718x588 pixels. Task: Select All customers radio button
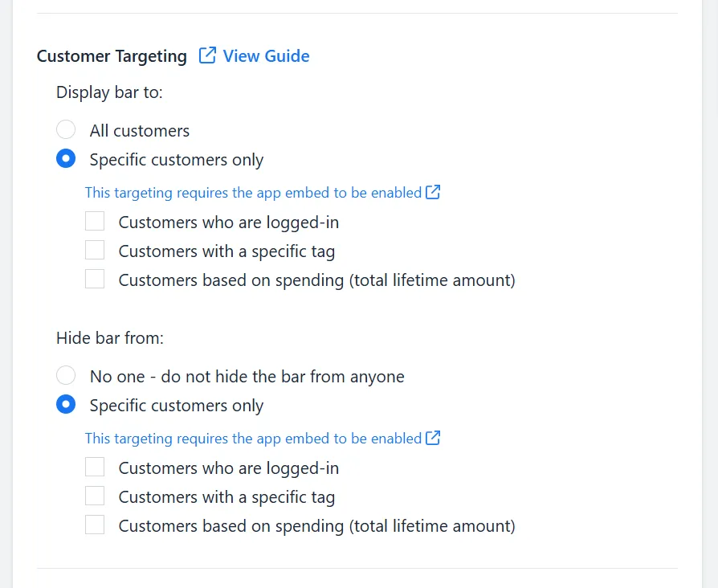point(66,129)
